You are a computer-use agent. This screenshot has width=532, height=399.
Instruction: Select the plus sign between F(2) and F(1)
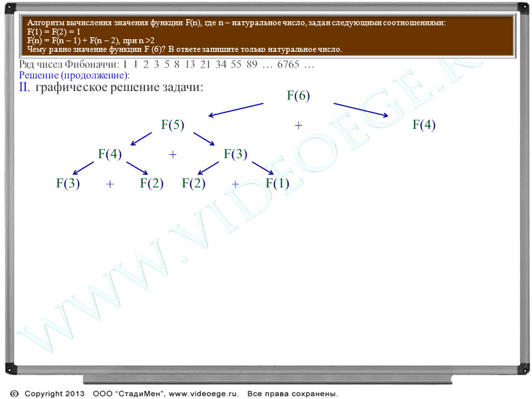point(235,184)
